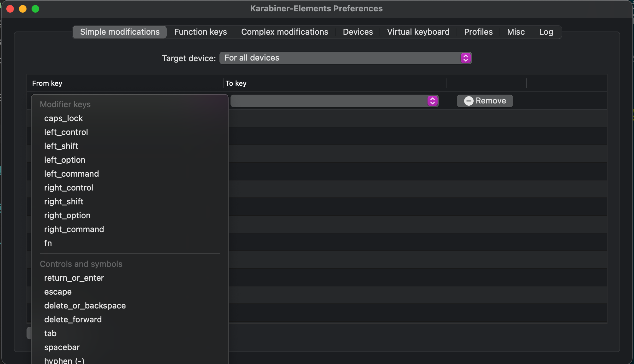Open Virtual keyboard tab

pyautogui.click(x=418, y=32)
